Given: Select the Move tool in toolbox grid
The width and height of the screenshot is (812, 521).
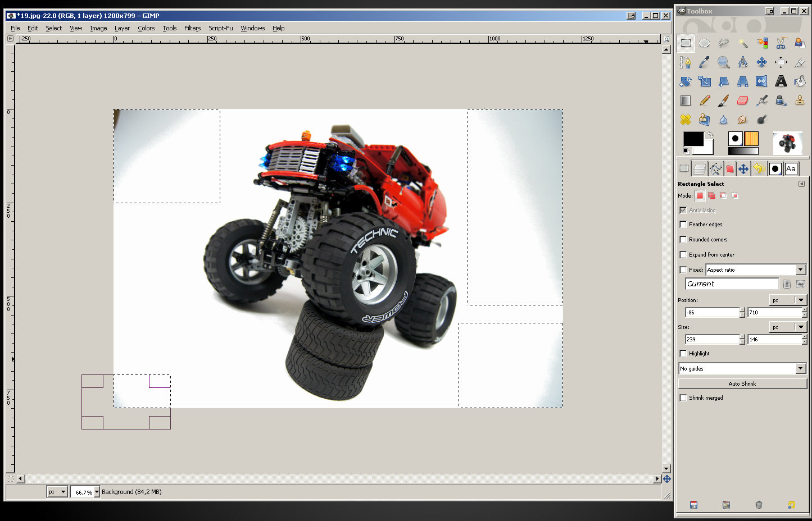Looking at the screenshot, I should click(x=762, y=62).
